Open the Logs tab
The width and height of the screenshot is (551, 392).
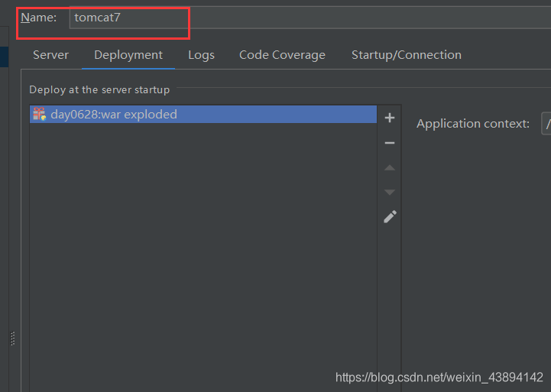point(201,55)
